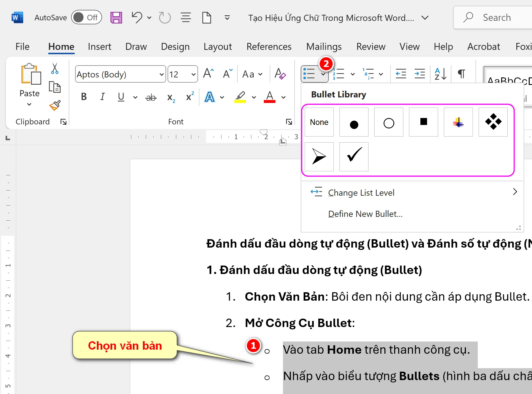
Task: Toggle italic formatting
Action: 102,97
